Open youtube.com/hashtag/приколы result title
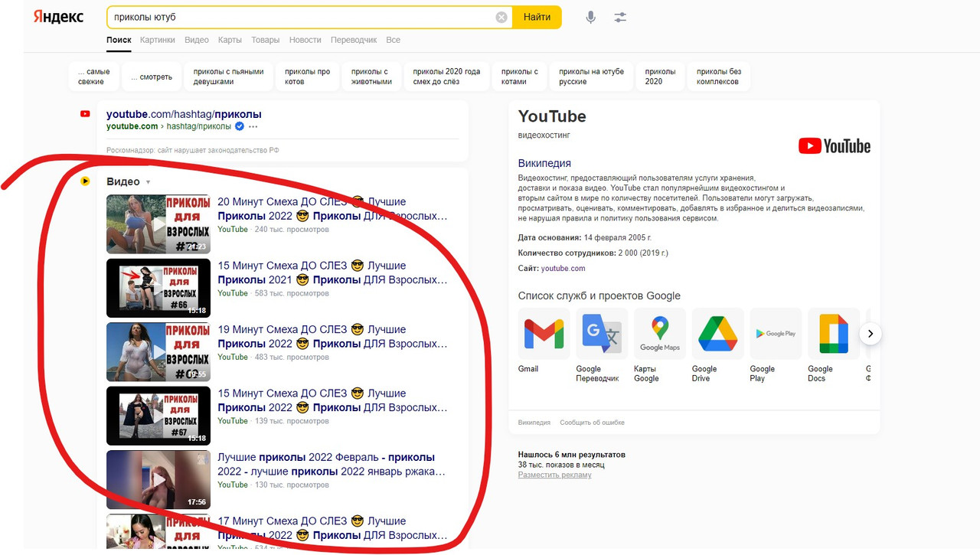The height and width of the screenshot is (555, 980). click(184, 114)
